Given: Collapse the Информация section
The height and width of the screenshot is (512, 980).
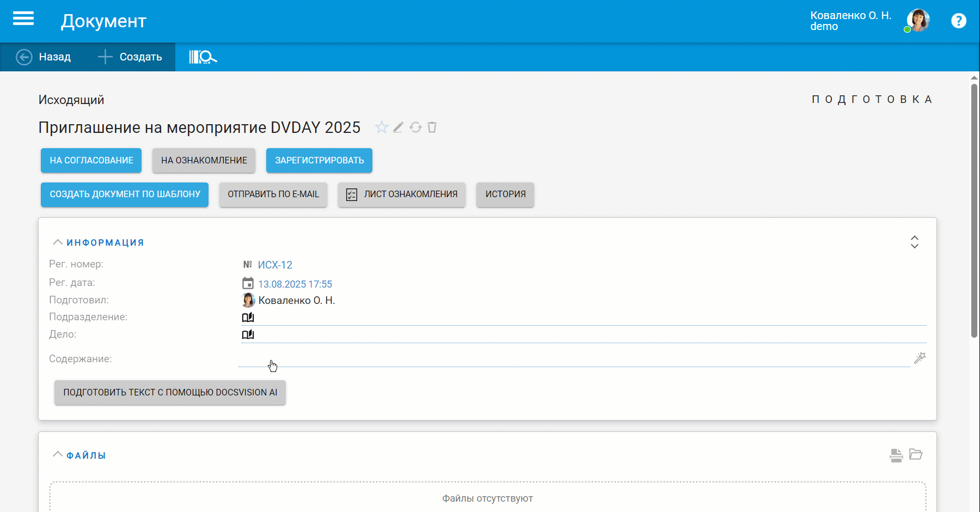Looking at the screenshot, I should [58, 242].
